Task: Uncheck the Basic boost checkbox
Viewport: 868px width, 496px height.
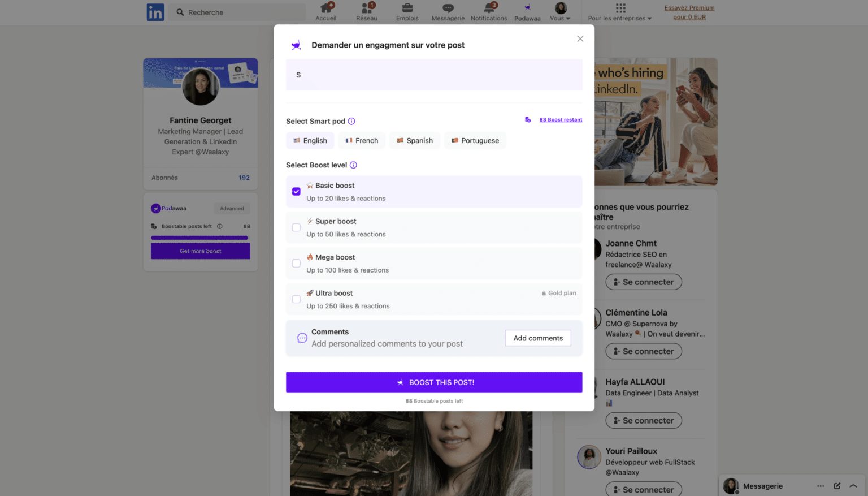Action: tap(296, 192)
